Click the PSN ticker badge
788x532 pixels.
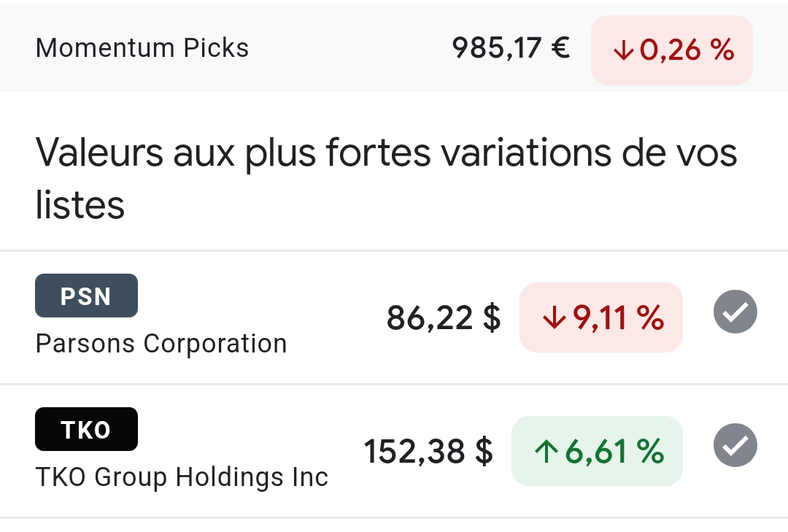coord(86,296)
